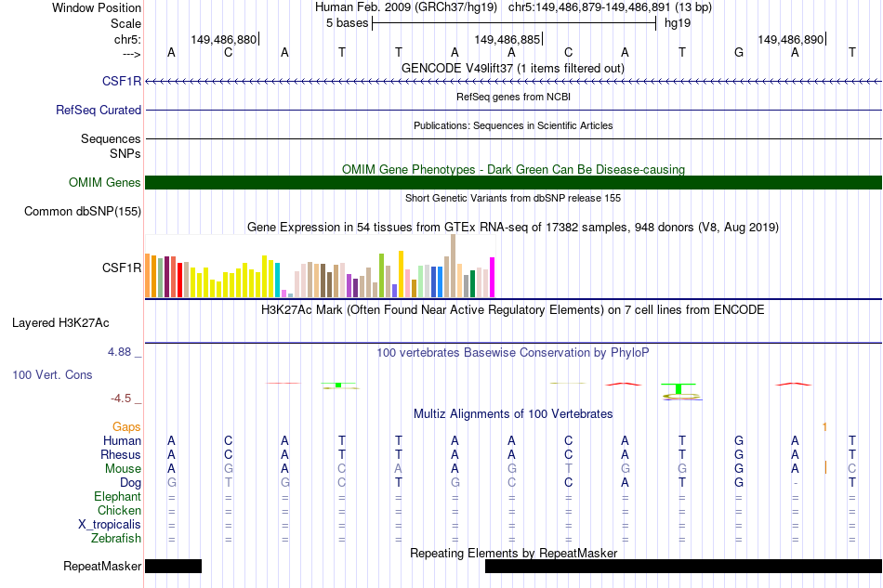Click the '4.88 _' upper axis value

125,352
